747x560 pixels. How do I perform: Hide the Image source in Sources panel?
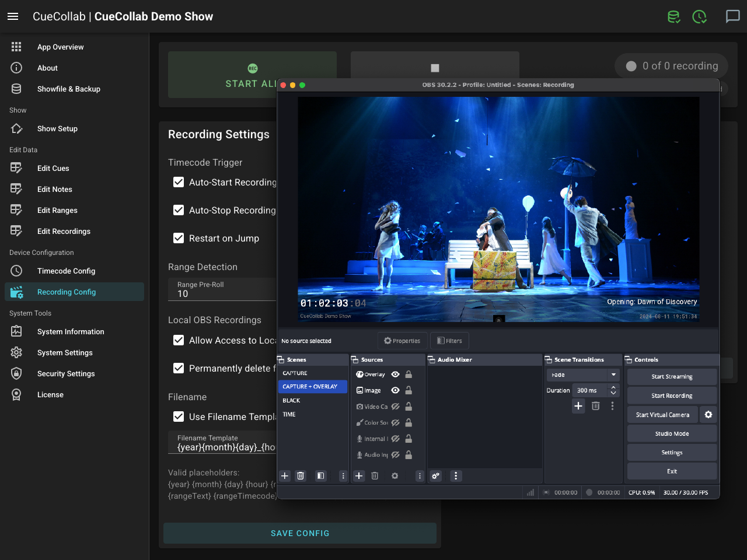pyautogui.click(x=395, y=390)
